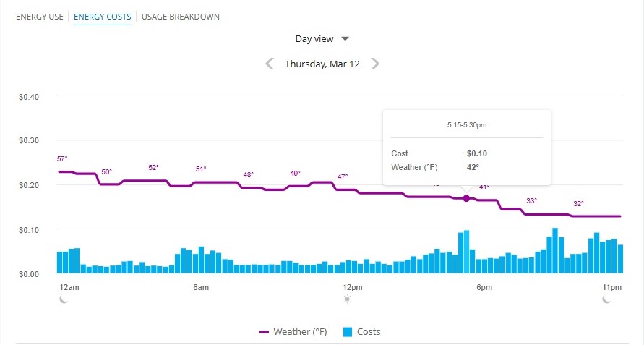Click the previous day left arrow
This screenshot has height=345, width=644.
(270, 64)
